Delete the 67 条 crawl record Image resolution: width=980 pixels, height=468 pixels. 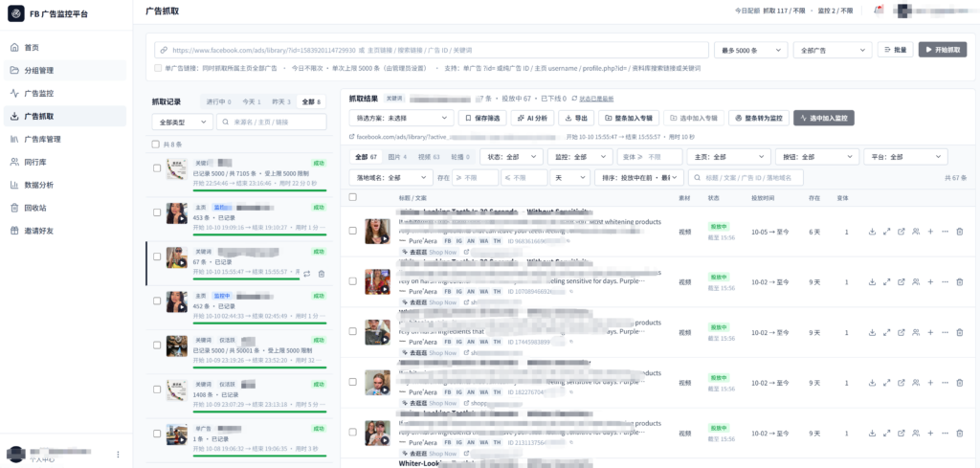pos(322,273)
